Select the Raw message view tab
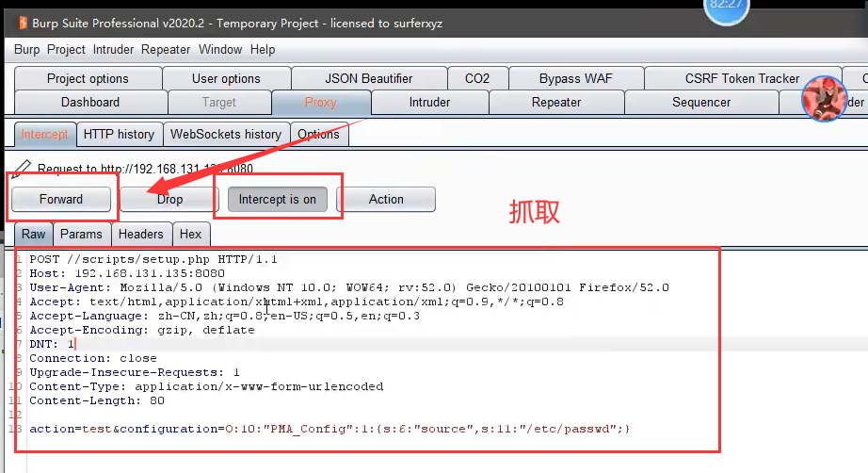This screenshot has width=868, height=473. click(x=34, y=235)
